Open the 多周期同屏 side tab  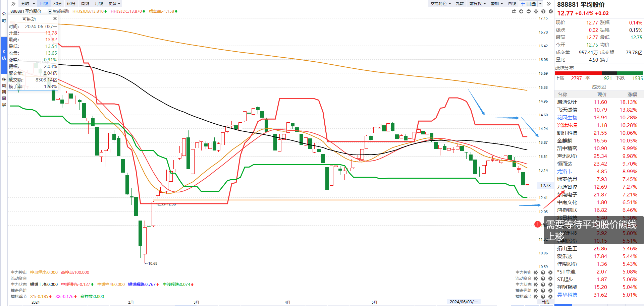[x=4, y=92]
